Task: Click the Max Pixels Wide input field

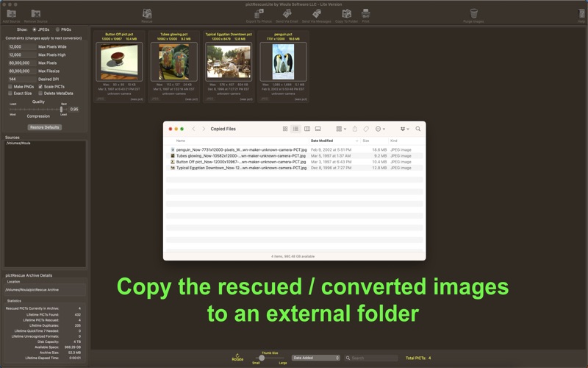Action: pyautogui.click(x=22, y=47)
